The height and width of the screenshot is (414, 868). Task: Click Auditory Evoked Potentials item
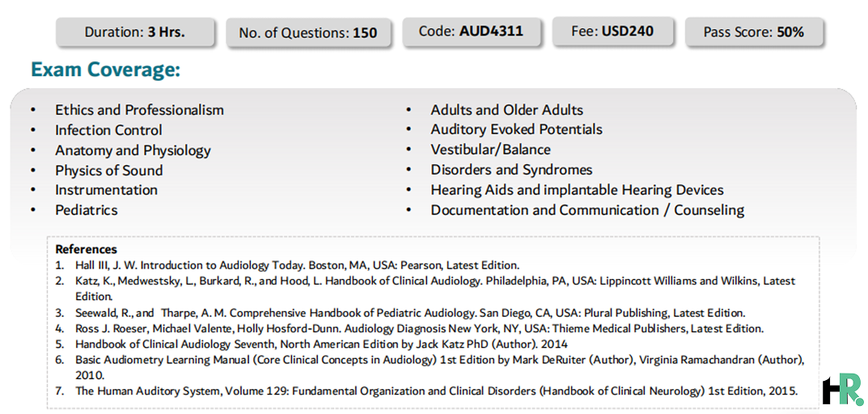pyautogui.click(x=516, y=129)
